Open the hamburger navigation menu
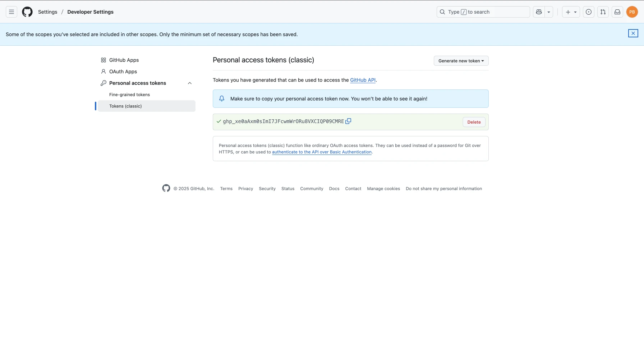 coord(11,12)
